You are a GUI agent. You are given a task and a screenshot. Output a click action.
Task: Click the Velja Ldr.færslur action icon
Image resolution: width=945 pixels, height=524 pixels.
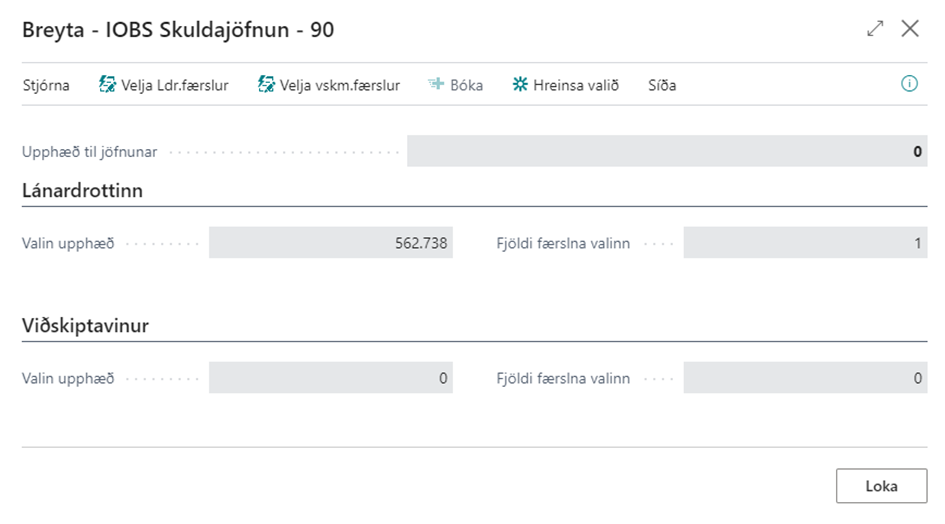coord(107,85)
